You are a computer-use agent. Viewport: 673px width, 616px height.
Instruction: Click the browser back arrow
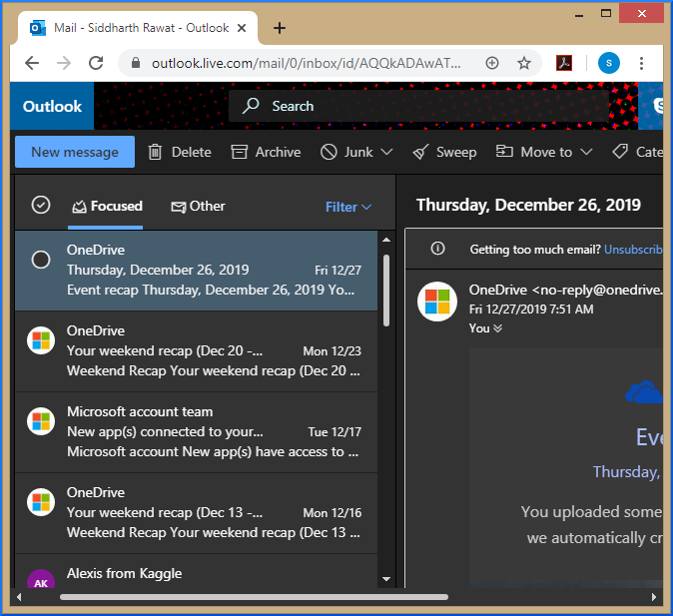[32, 63]
